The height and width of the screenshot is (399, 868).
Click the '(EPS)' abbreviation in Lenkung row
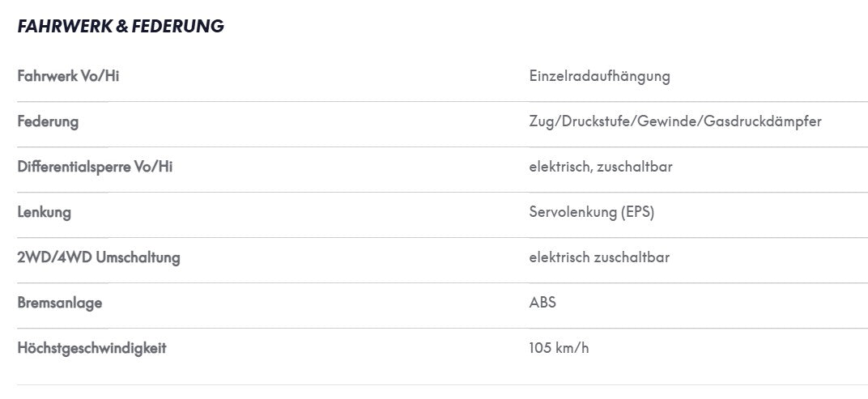point(637,213)
